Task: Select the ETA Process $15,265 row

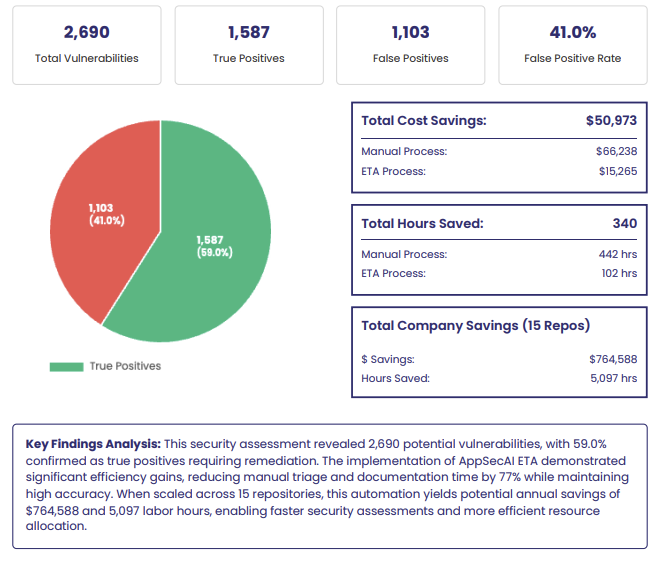Action: point(499,171)
